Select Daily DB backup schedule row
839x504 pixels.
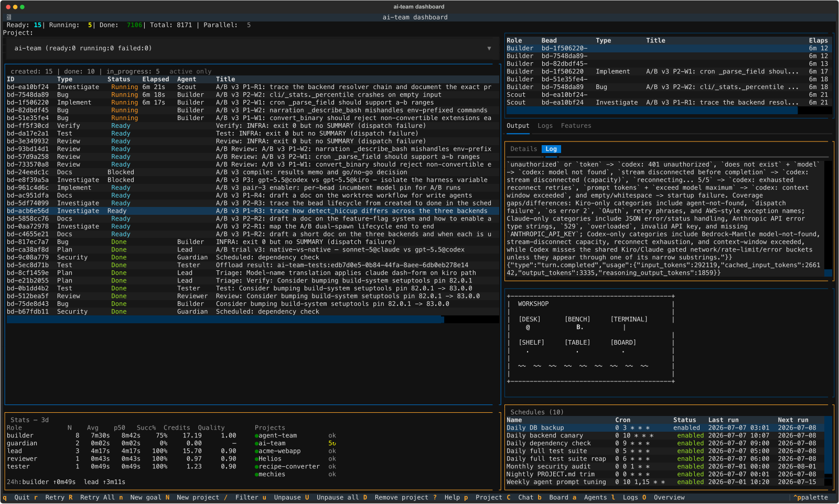665,428
